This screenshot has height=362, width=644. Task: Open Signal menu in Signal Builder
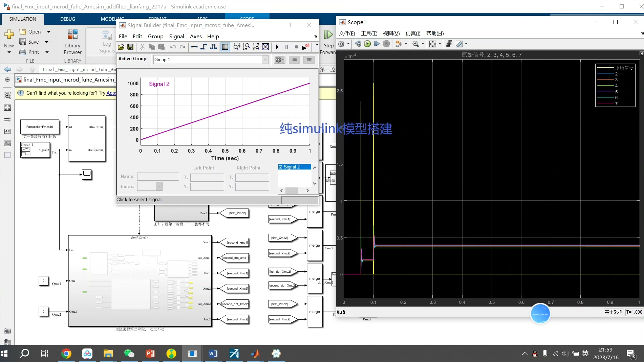pos(177,36)
